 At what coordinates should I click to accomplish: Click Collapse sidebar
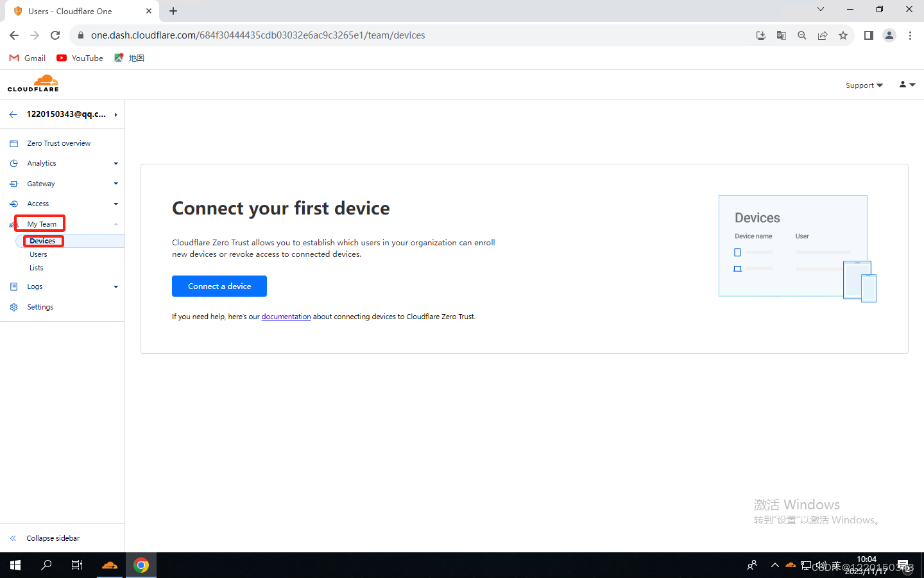click(53, 538)
